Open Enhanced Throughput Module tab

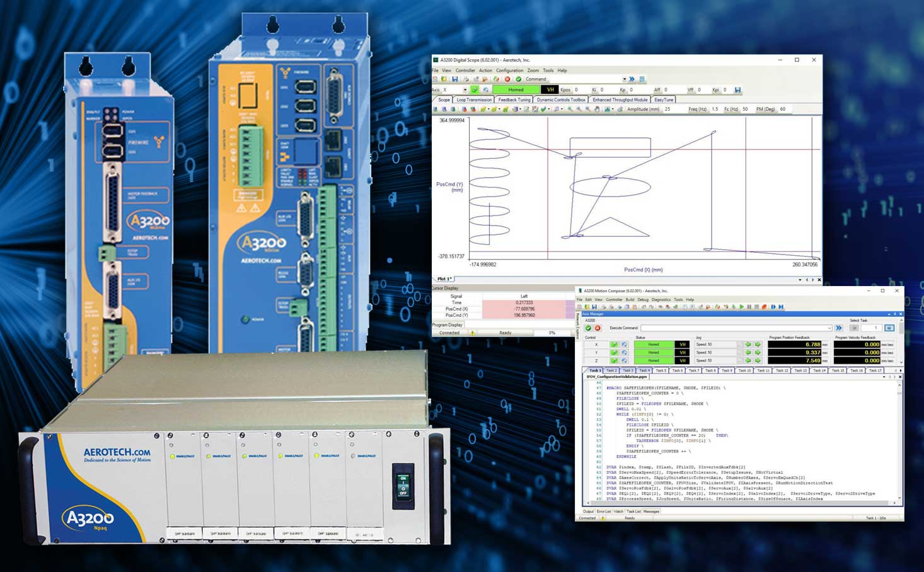coord(620,100)
